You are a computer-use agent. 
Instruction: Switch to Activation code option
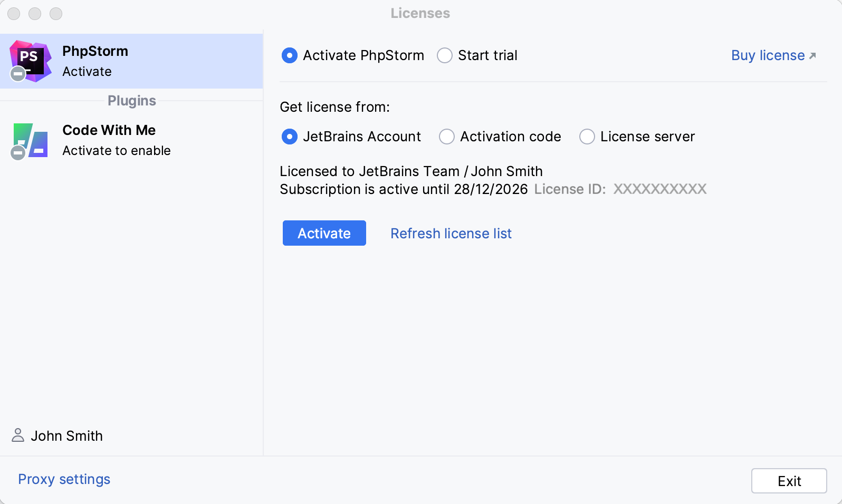(447, 137)
